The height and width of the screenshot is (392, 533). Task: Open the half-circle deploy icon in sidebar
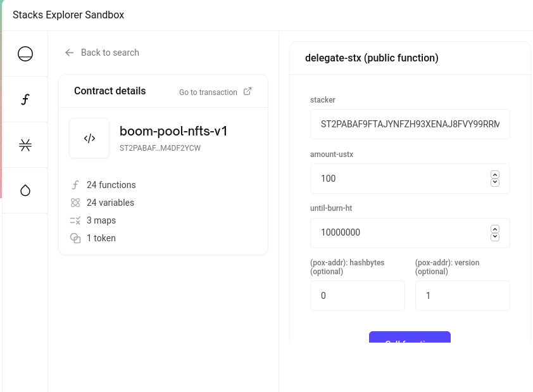(x=25, y=54)
